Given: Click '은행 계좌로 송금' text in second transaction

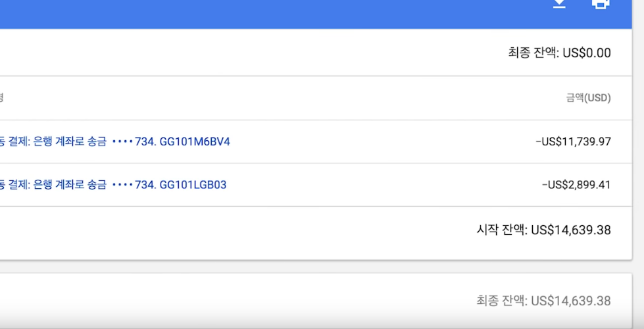Looking at the screenshot, I should 70,185.
